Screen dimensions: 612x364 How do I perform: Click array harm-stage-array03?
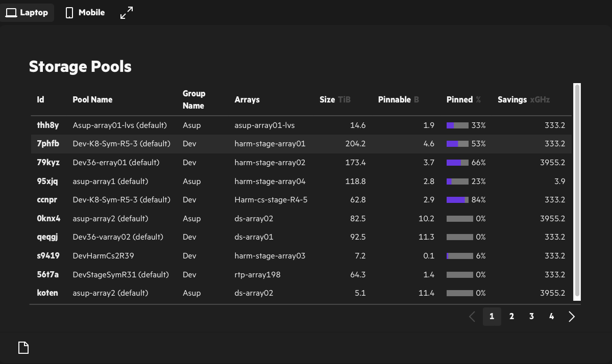click(x=270, y=255)
